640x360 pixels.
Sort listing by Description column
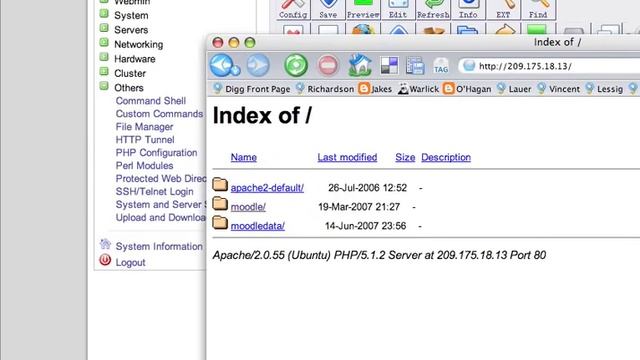click(x=446, y=157)
